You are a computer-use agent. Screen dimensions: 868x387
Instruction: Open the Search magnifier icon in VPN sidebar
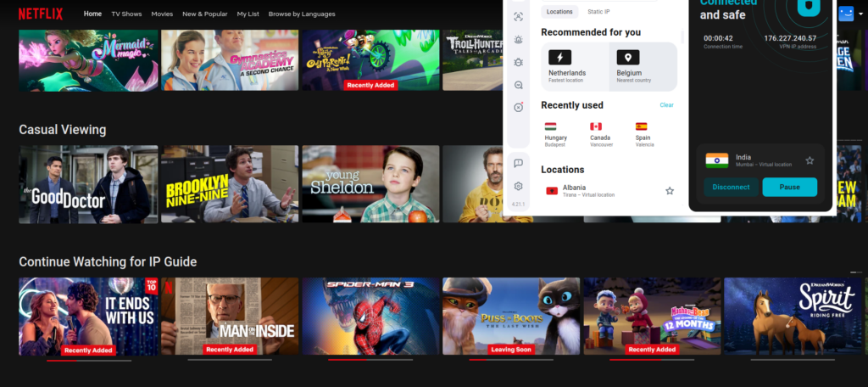tap(518, 85)
